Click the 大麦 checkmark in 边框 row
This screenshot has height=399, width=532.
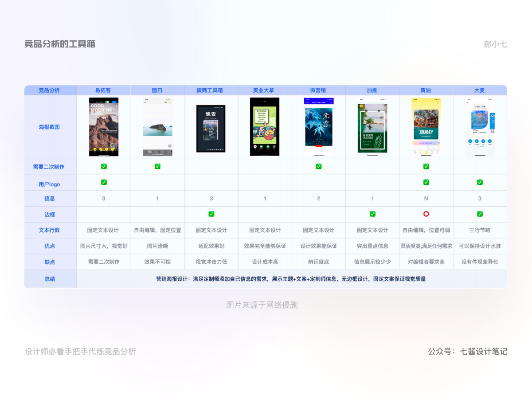(480, 214)
